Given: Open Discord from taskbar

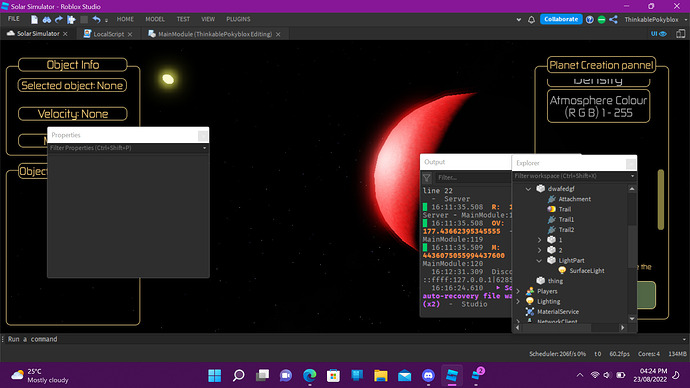Looking at the screenshot, I should pyautogui.click(x=428, y=375).
